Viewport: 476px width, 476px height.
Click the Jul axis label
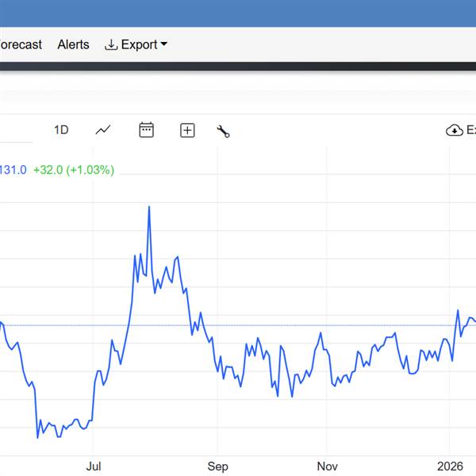click(94, 466)
